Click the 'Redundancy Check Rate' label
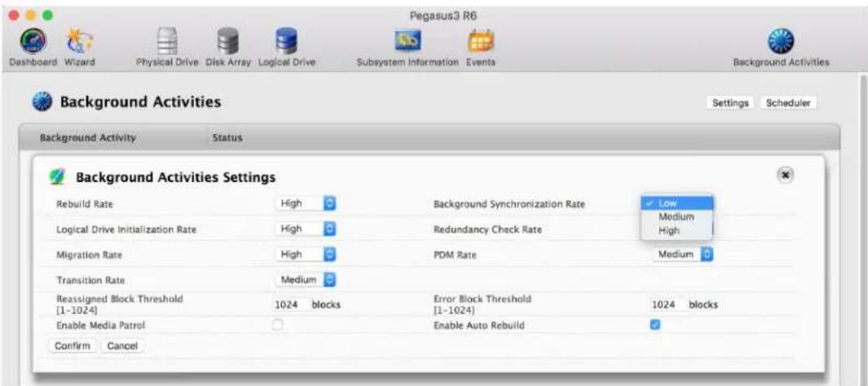Image resolution: width=868 pixels, height=386 pixels. (x=487, y=229)
